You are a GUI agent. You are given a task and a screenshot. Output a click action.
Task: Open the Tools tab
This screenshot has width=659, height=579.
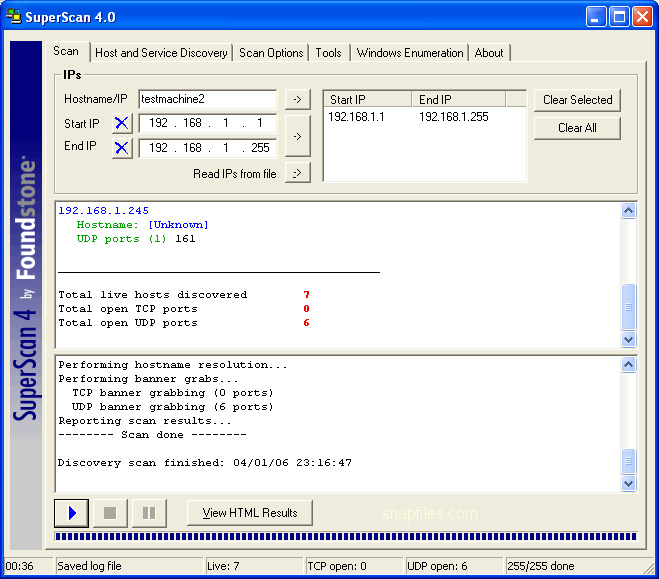[328, 53]
